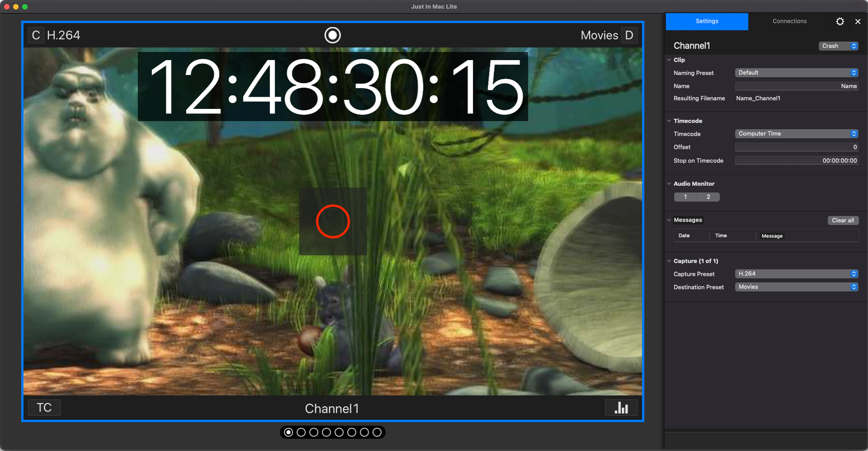Open the Capture Preset dropdown

pos(797,274)
